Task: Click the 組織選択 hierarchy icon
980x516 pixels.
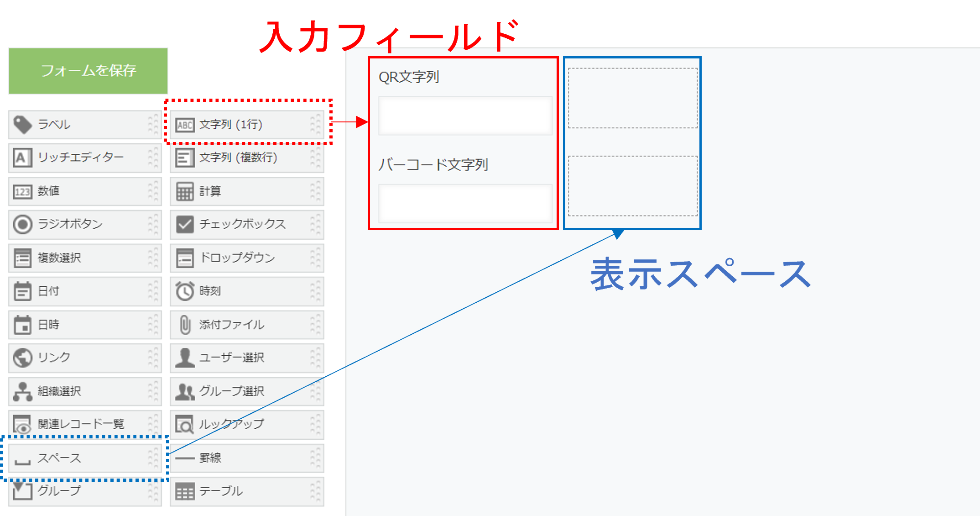Action: (x=22, y=391)
